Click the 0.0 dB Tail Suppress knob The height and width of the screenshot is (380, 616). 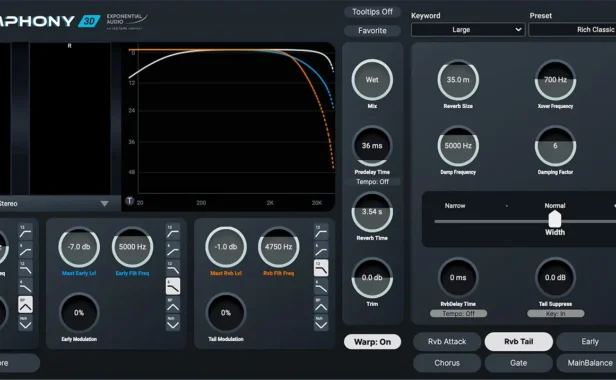tap(556, 278)
